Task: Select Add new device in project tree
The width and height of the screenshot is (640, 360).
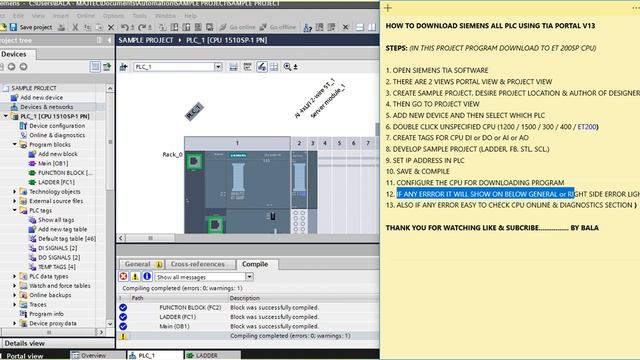Action: 42,98
